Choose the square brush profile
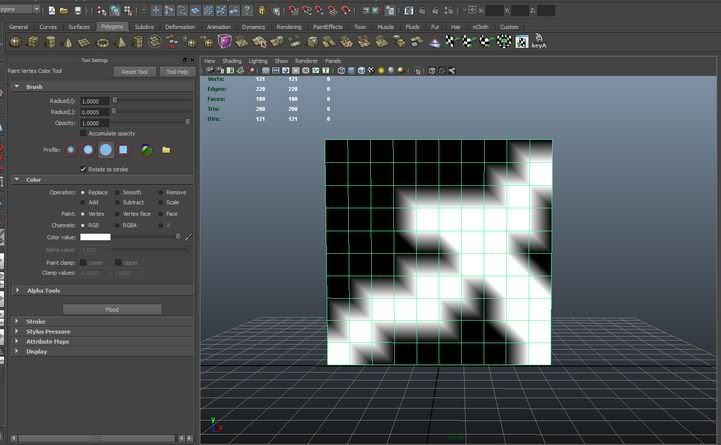This screenshot has height=445, width=721. coord(123,150)
